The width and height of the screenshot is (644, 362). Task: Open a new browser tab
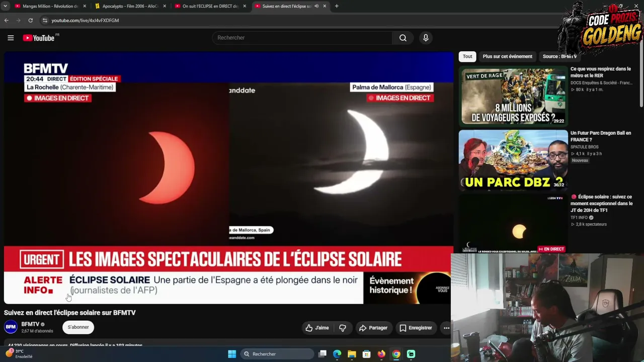point(337,6)
